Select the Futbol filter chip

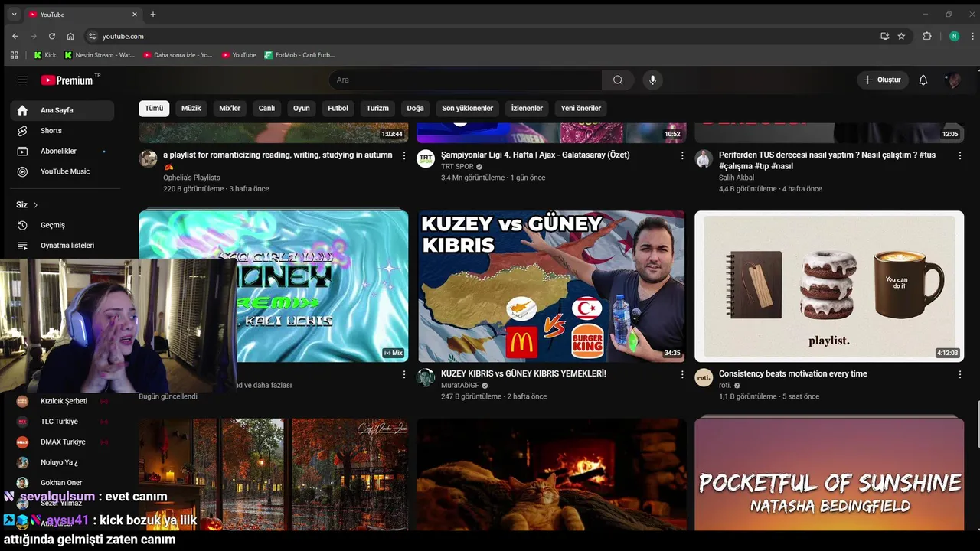click(x=338, y=108)
